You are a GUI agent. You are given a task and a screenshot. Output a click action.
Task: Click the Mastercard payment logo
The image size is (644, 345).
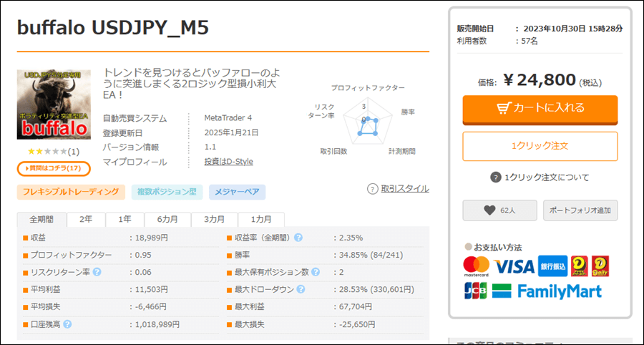(477, 266)
